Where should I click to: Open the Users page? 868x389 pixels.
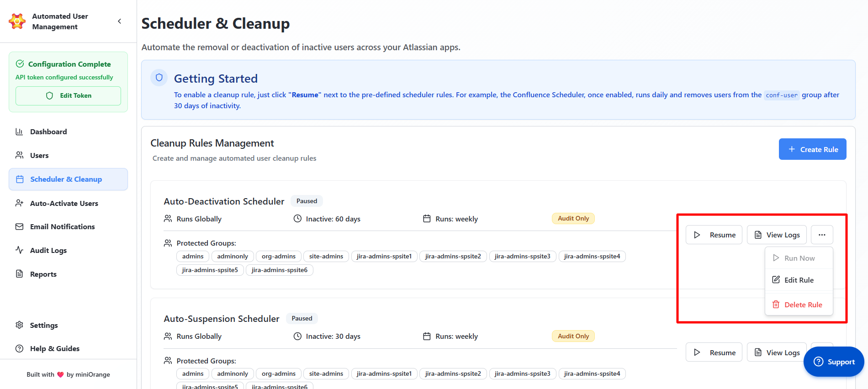[68, 156]
